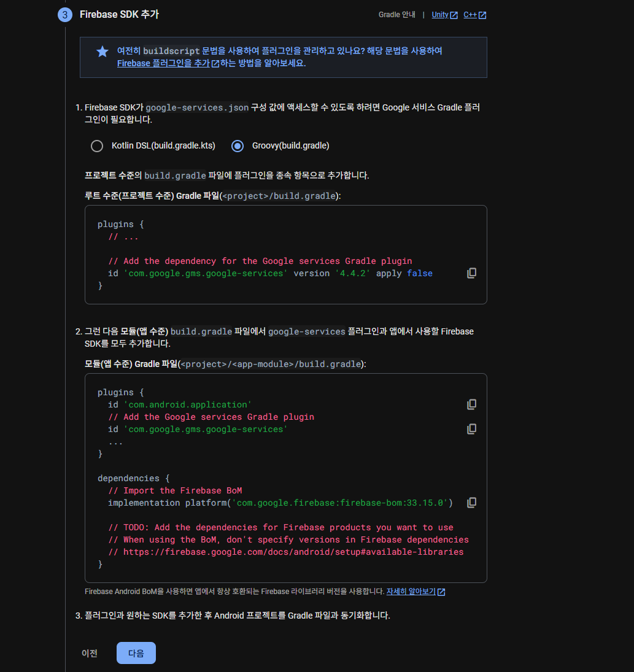
Task: Click the 'Firebase SDK 추가' step heading
Action: point(119,15)
